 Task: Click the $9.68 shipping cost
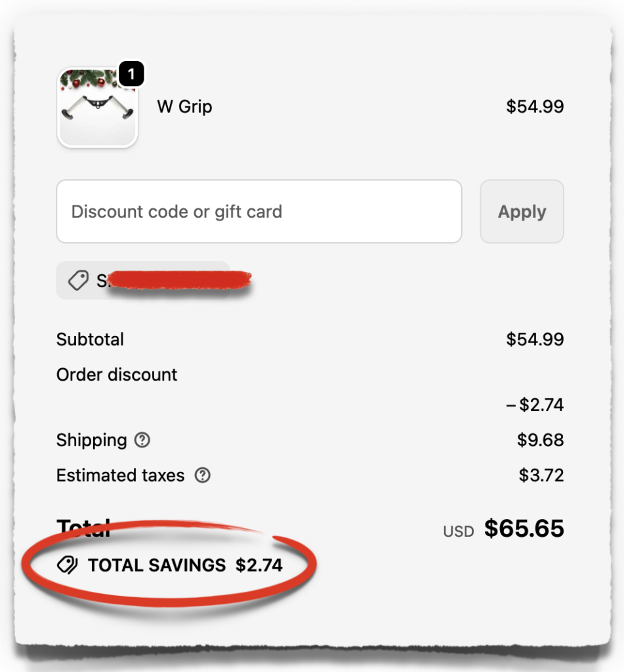click(x=541, y=440)
